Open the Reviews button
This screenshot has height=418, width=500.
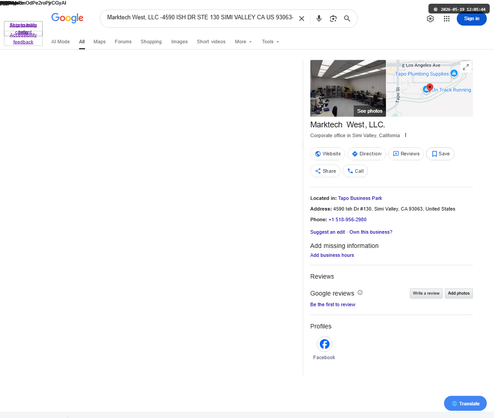tap(406, 154)
